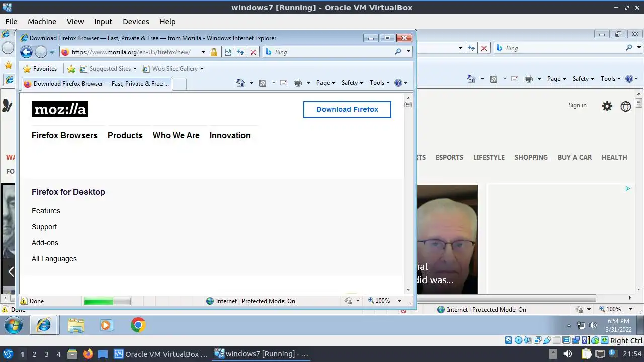Click the globe language icon on background page
Screen dimensions: 644x362
pyautogui.click(x=626, y=106)
